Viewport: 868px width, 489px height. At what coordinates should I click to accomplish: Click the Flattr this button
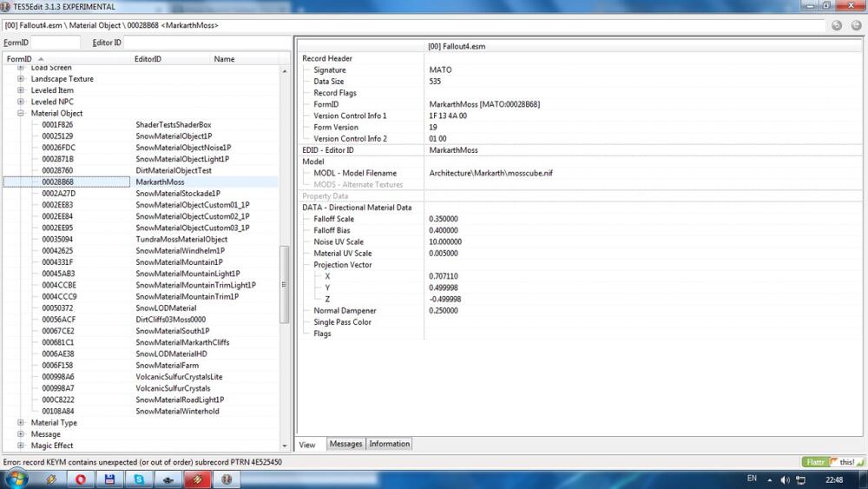(832, 462)
